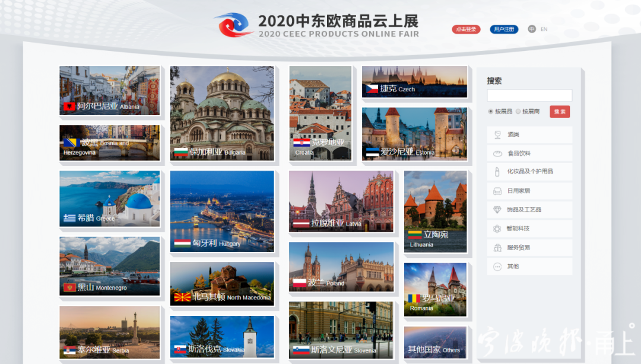Select the 按展商 radio button
Image resolution: width=641 pixels, height=364 pixels.
(518, 111)
